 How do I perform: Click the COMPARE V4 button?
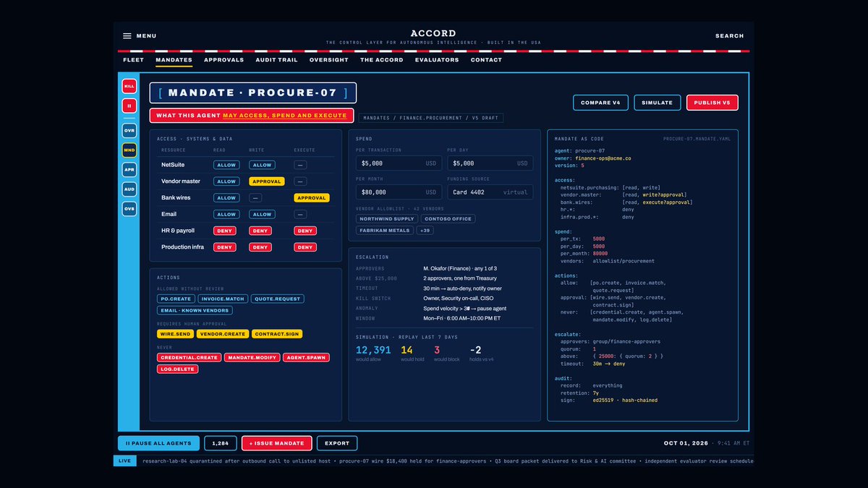(x=600, y=103)
